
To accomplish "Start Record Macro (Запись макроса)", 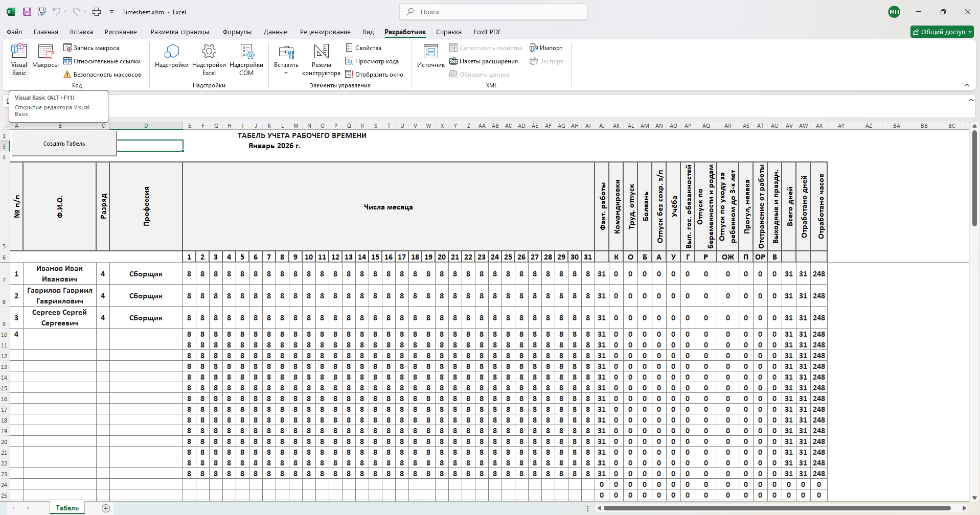I will tap(92, 48).
